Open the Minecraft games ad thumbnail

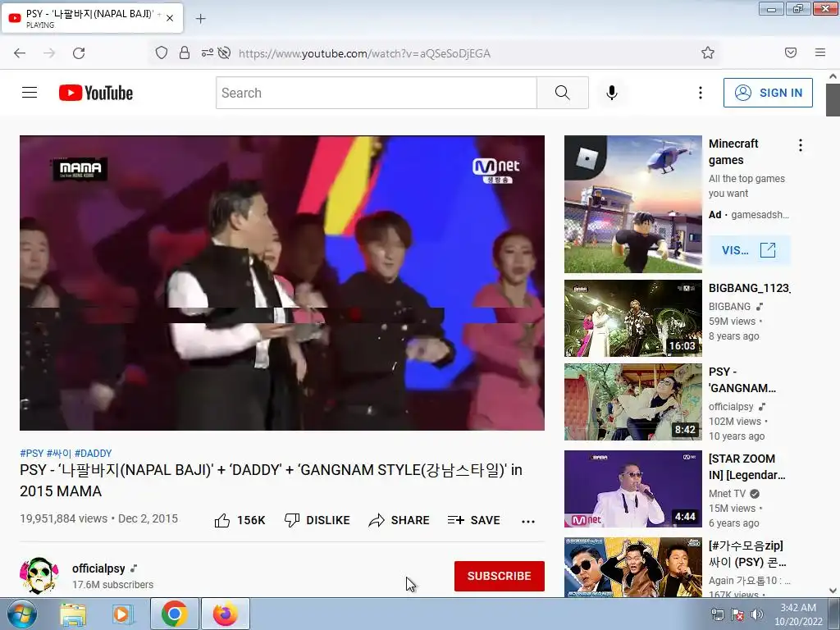coord(632,204)
